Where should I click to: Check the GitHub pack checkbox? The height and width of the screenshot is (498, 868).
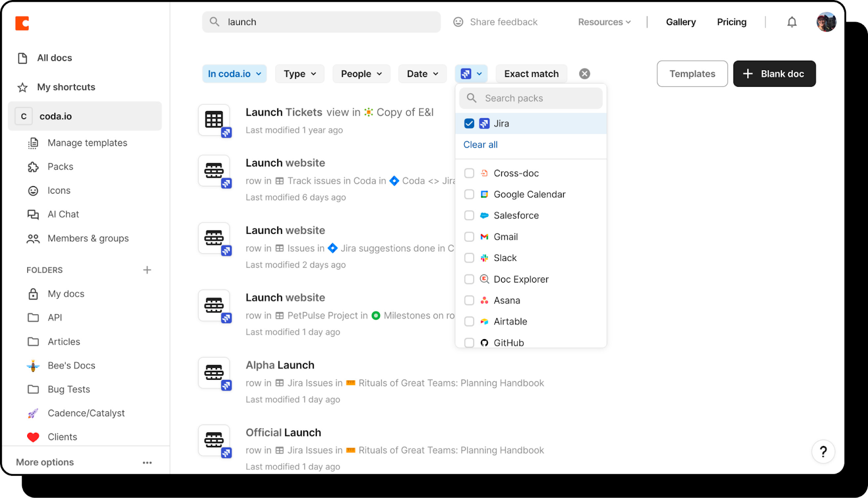click(469, 343)
